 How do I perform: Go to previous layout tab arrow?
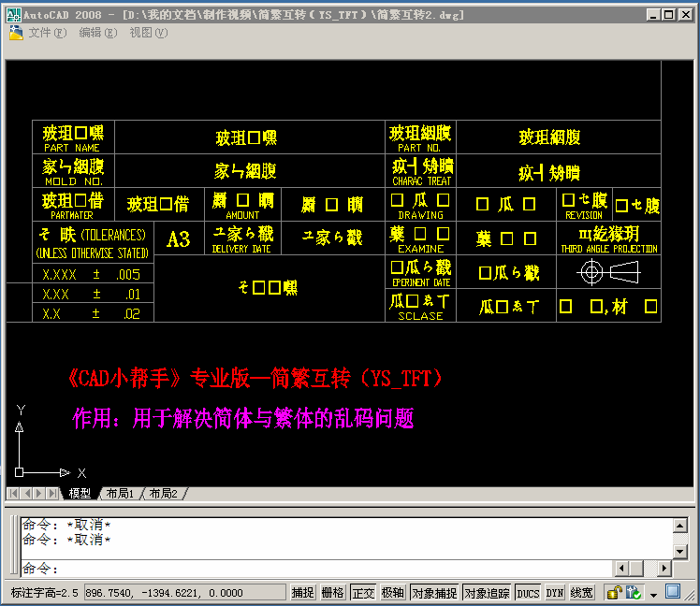tap(26, 493)
